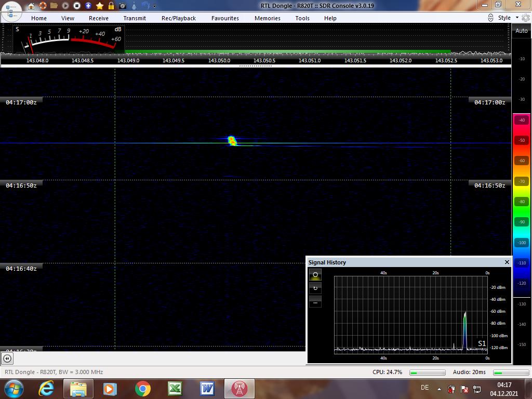
Task: Click the 143.049.0 frequency label on scale
Action: click(128, 60)
